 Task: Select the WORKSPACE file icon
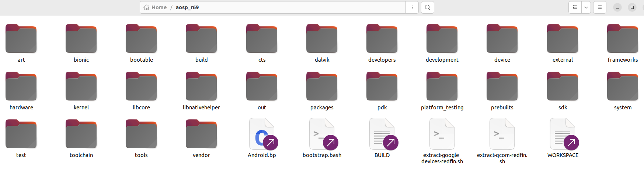(563, 134)
